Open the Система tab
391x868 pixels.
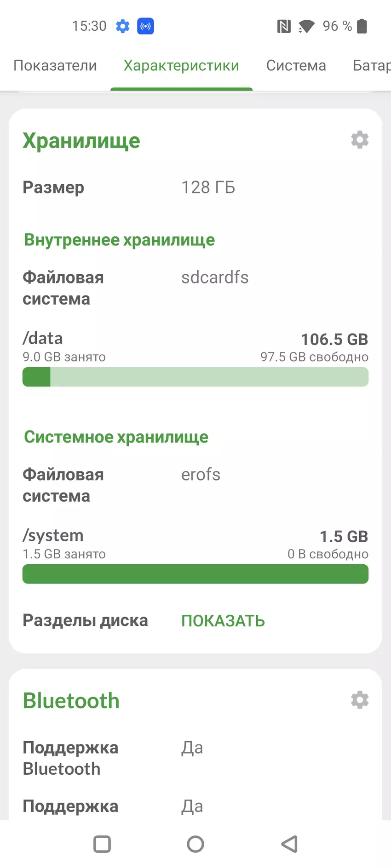coord(296,66)
